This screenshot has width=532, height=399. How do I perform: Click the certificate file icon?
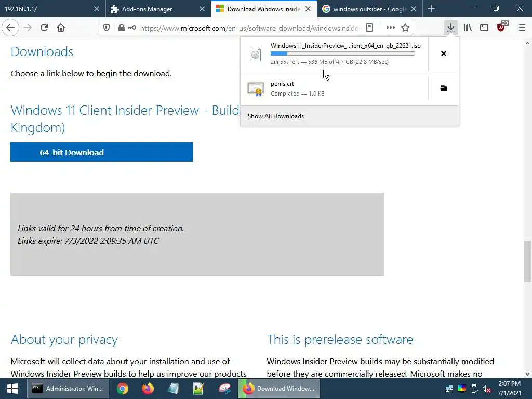256,89
